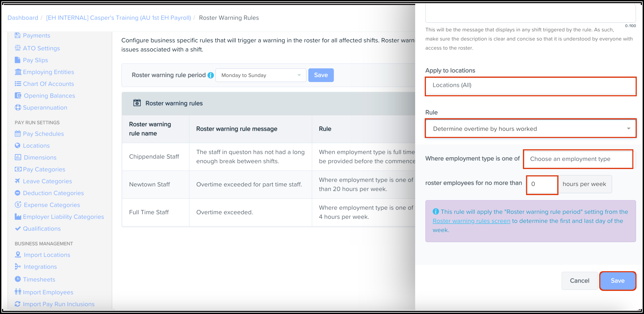Screen dimensions: 644x314
Task: Click the Leave Categories plane icon
Action: (17, 181)
